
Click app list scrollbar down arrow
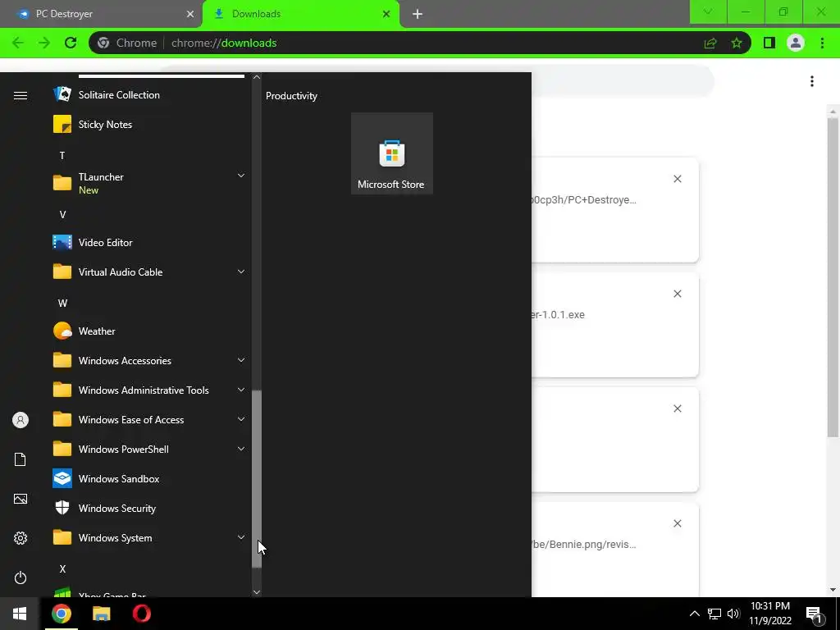pos(257,592)
